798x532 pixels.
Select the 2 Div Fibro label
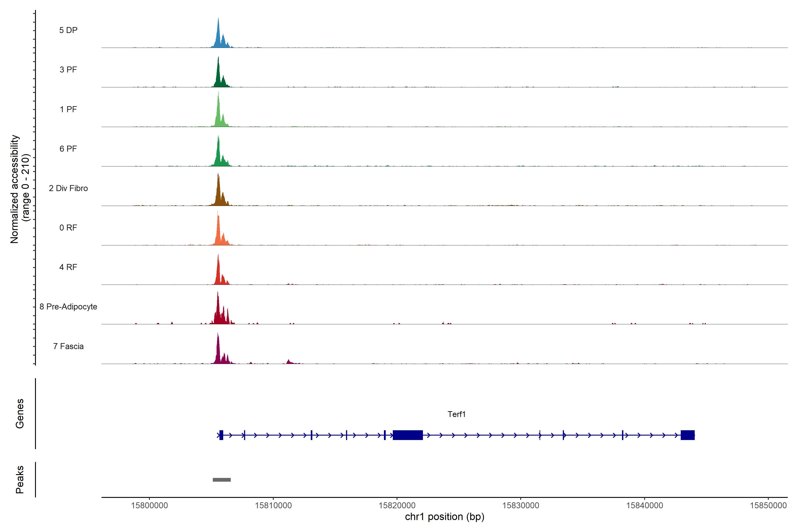point(68,188)
